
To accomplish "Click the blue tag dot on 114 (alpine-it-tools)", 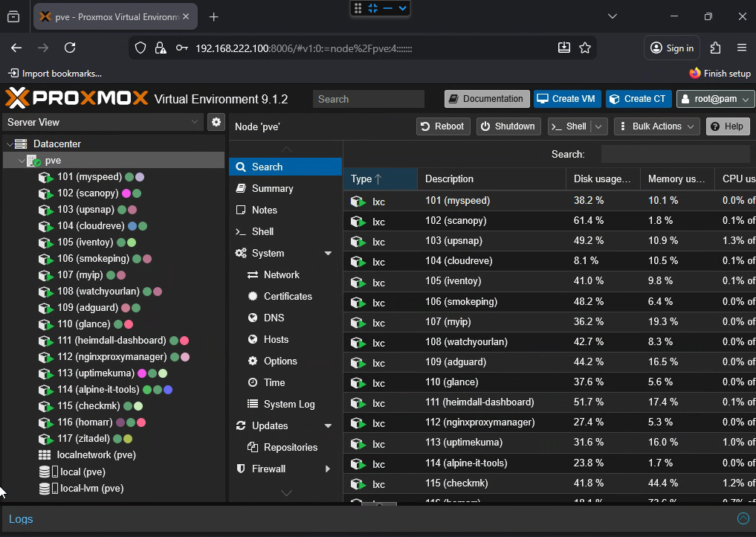I will (x=168, y=390).
